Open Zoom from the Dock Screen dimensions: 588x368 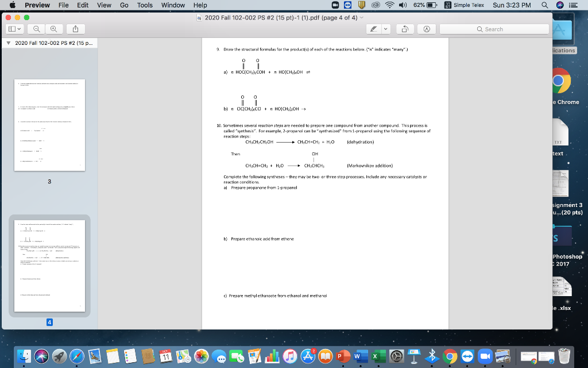click(x=485, y=356)
